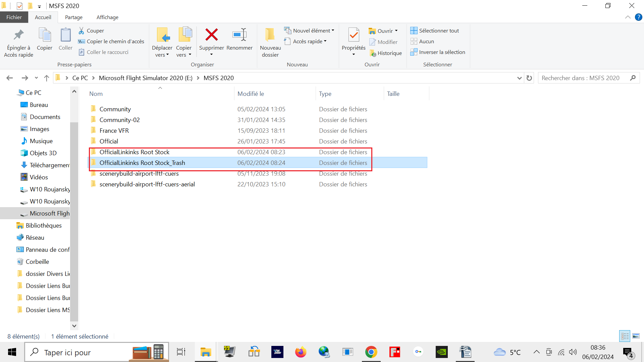Image resolution: width=644 pixels, height=362 pixels.
Task: Click the Propriétés checkmark icon
Action: [354, 35]
